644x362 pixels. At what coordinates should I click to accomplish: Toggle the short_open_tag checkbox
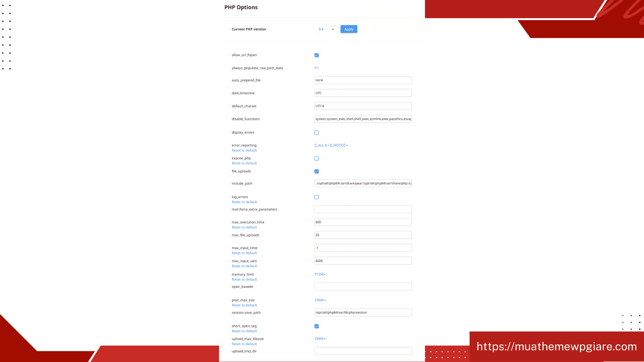[x=316, y=326]
